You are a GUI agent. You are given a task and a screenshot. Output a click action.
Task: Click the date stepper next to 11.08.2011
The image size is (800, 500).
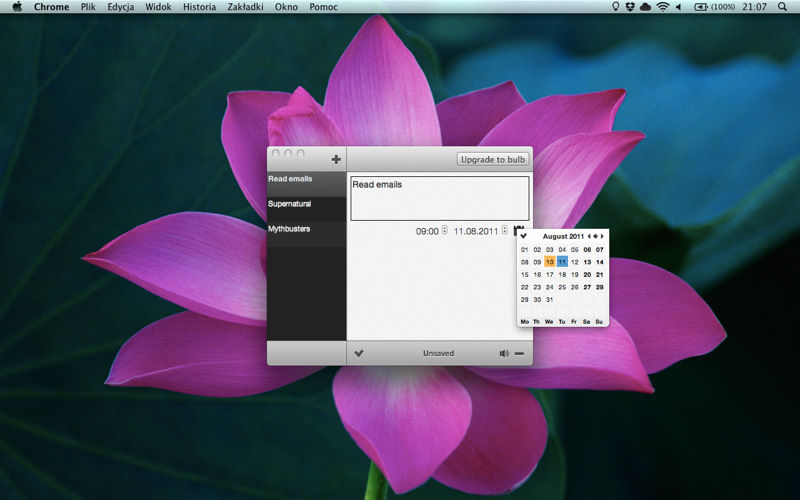(x=505, y=231)
